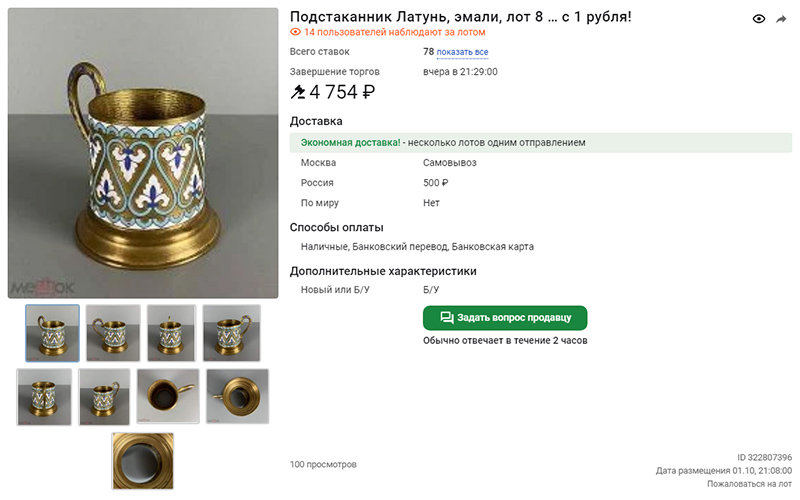The width and height of the screenshot is (800, 500).
Task: Click Задать вопрос продавцу button
Action: coord(505,318)
